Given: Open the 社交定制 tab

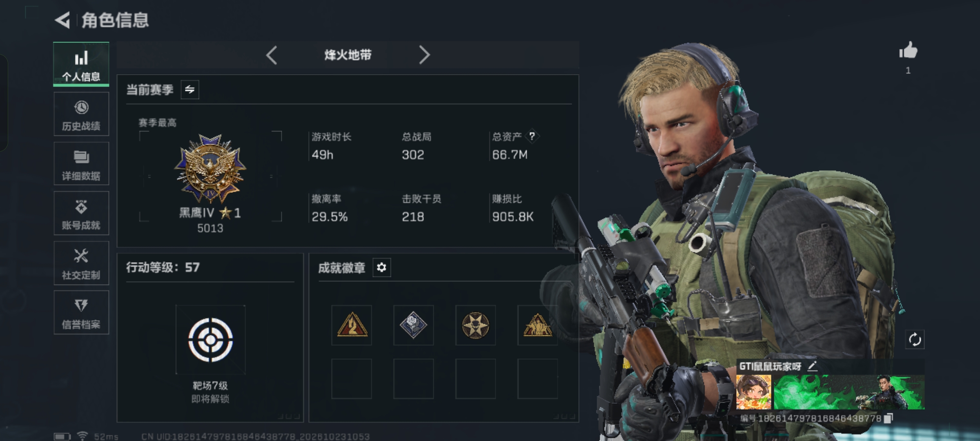Looking at the screenshot, I should click(81, 263).
